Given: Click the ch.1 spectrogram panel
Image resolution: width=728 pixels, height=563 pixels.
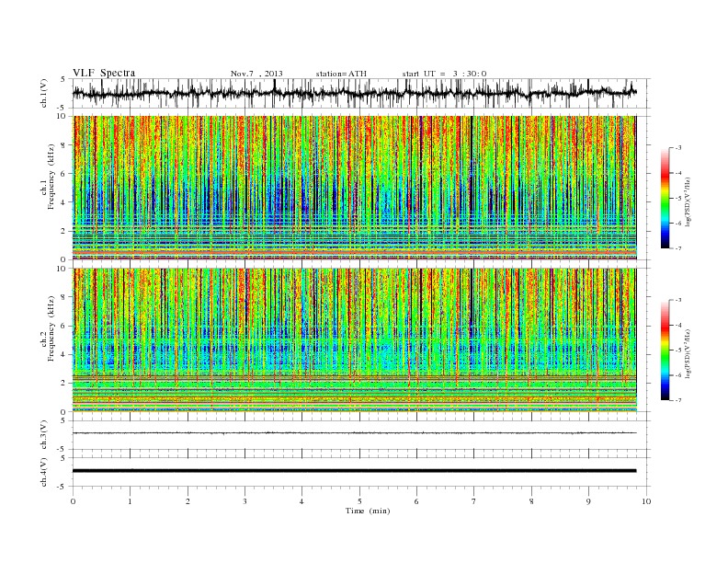Looking at the screenshot, I should pos(355,188).
